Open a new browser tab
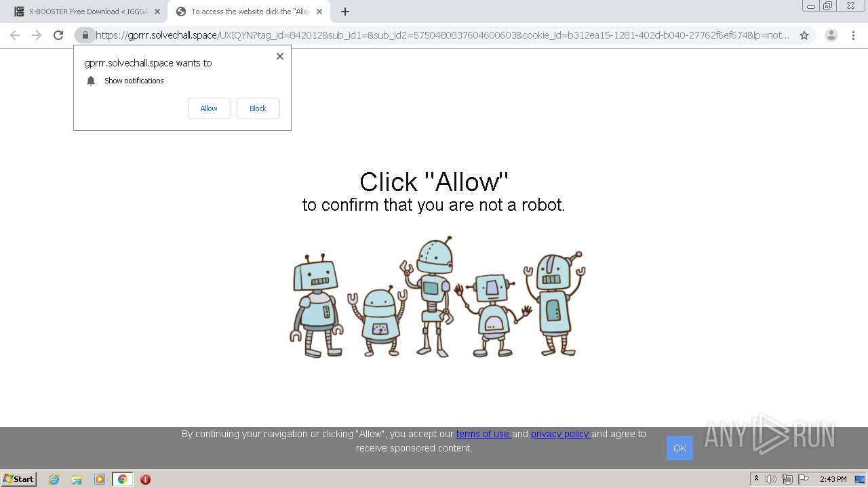The image size is (868, 488). [345, 12]
